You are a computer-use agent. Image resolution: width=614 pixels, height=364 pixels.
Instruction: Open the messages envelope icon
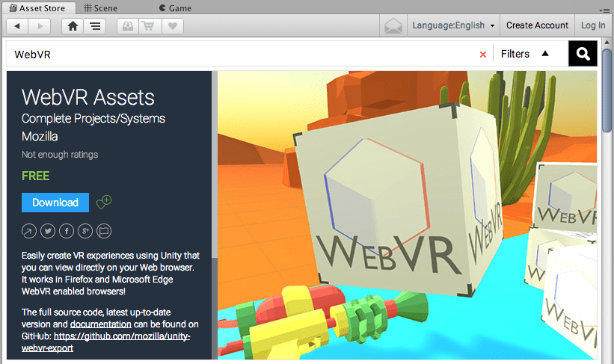393,26
